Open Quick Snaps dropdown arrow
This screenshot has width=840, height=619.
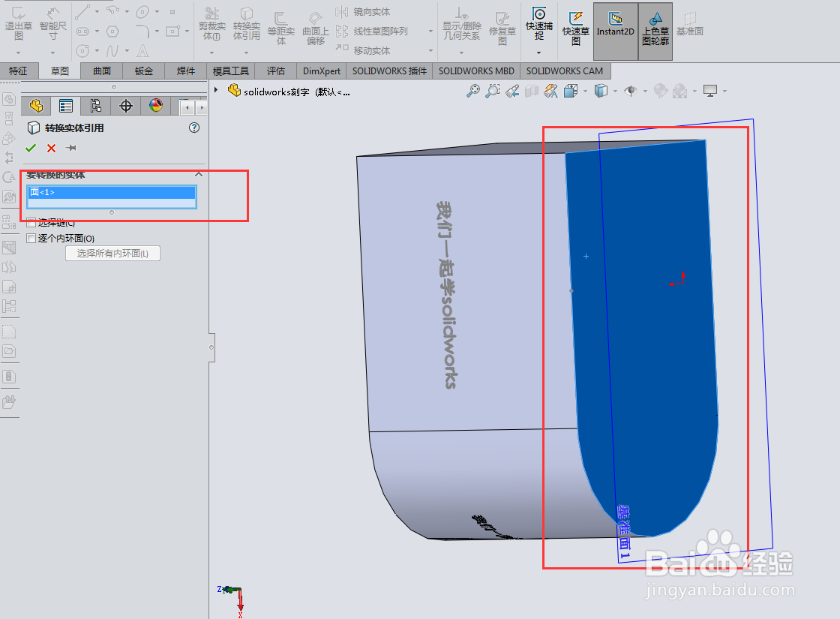pos(539,53)
